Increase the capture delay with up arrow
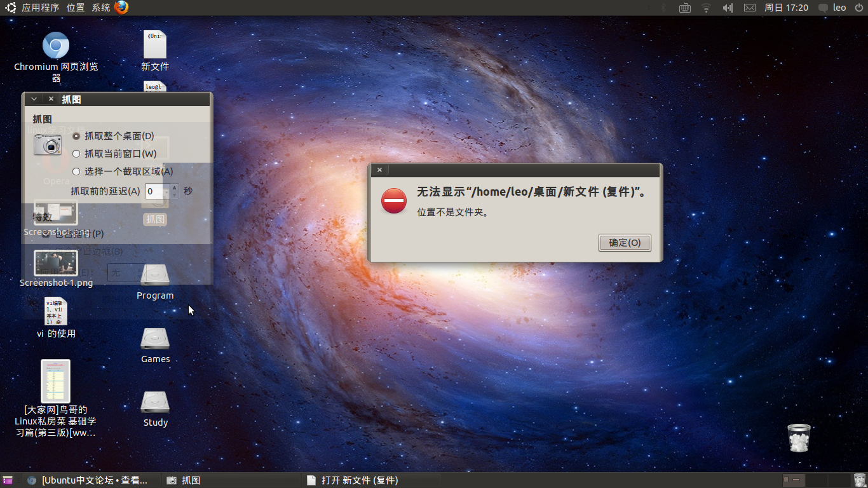The width and height of the screenshot is (868, 488). click(175, 187)
